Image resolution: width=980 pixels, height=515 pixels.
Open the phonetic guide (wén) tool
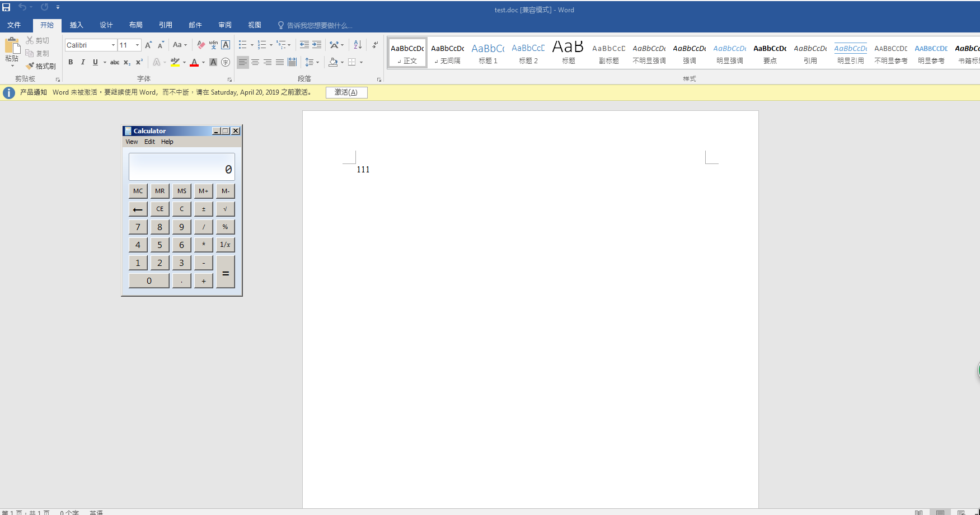pyautogui.click(x=213, y=45)
